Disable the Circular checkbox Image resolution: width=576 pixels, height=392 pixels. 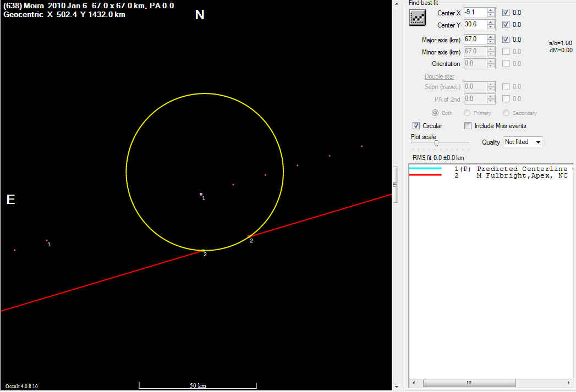pos(416,126)
